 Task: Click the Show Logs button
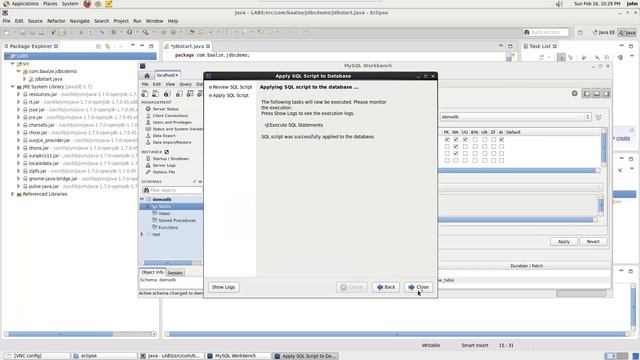pos(223,287)
